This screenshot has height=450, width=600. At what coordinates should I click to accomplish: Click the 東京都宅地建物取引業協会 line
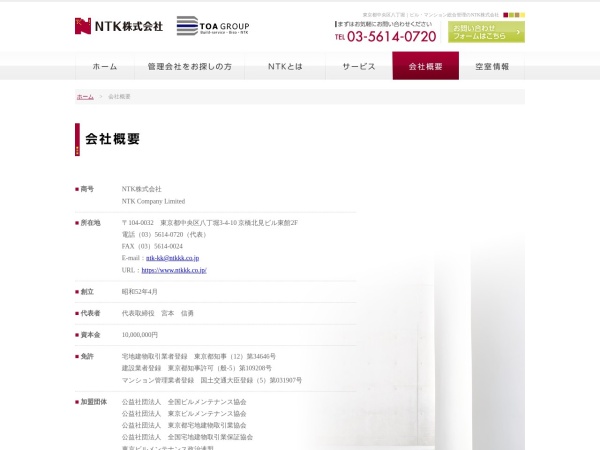coord(184,425)
